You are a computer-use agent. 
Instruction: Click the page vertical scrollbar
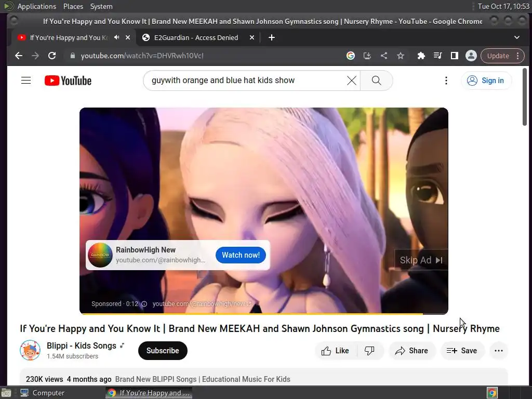tap(525, 97)
